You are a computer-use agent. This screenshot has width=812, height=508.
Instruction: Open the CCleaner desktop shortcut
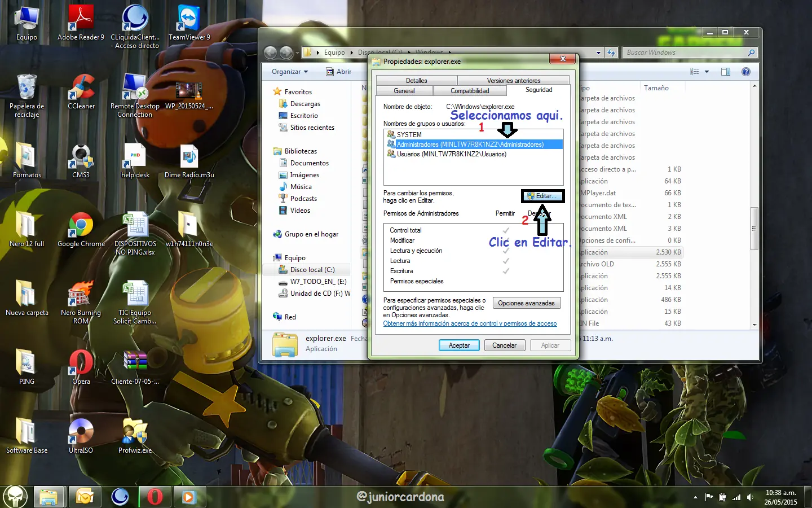(81, 90)
